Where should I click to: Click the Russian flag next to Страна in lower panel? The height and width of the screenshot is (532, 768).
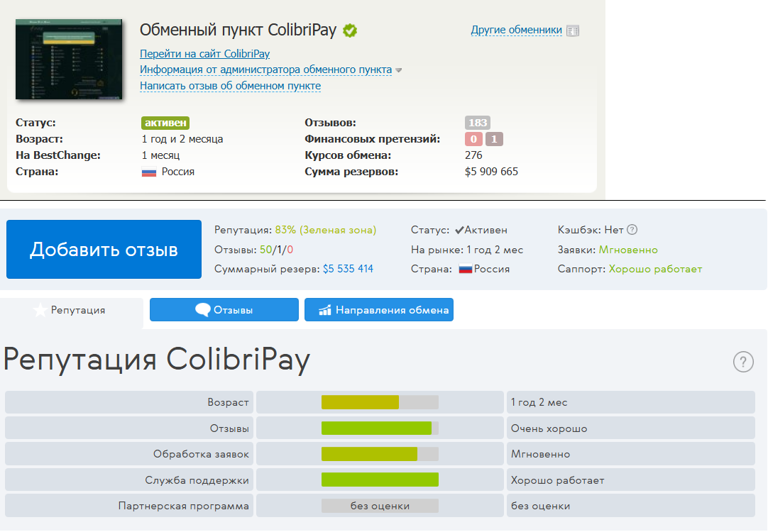pos(466,270)
